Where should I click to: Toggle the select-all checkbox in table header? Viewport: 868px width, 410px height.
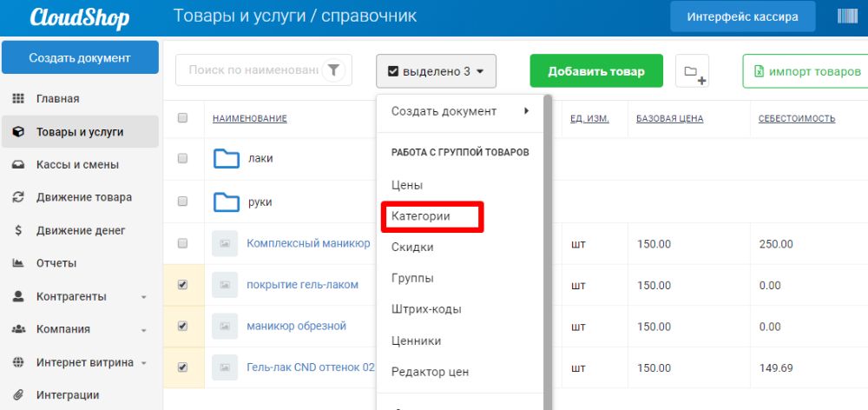coord(182,118)
